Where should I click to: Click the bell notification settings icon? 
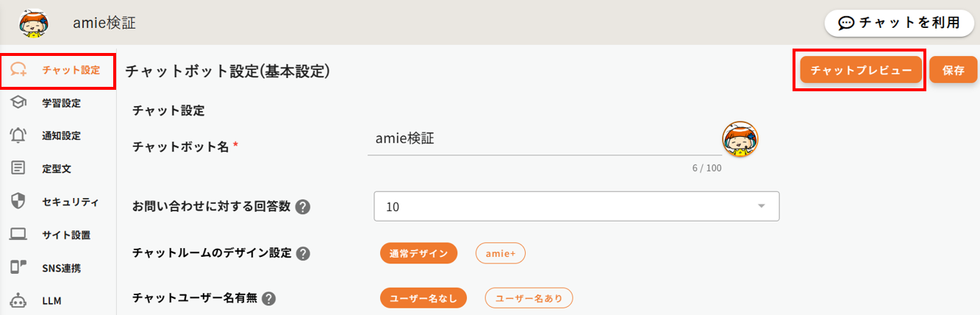[x=18, y=135]
